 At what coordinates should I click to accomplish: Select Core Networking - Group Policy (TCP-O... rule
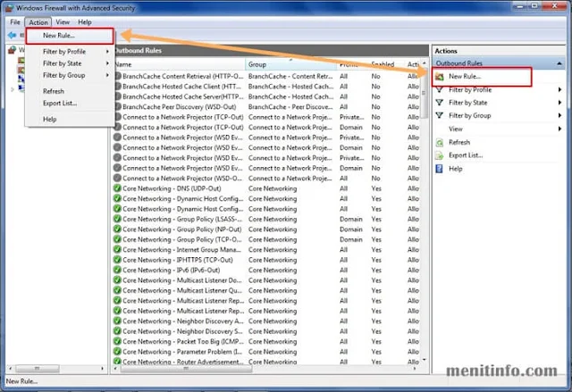[266, 239]
